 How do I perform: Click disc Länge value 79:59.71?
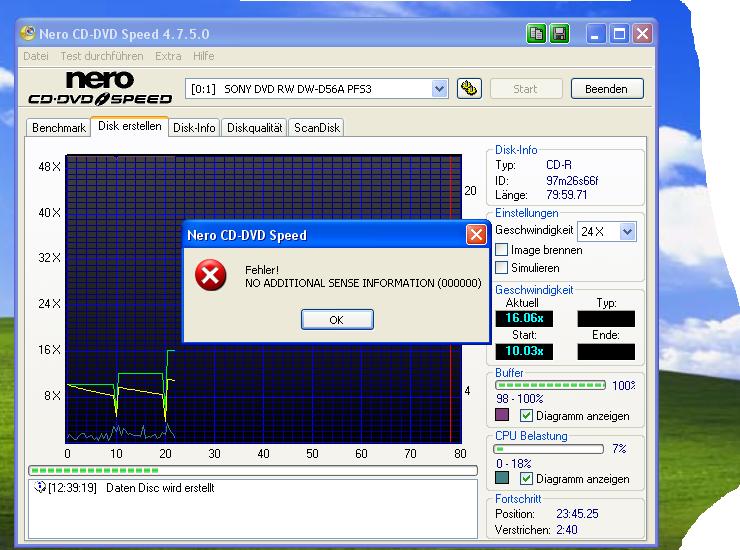[x=567, y=195]
